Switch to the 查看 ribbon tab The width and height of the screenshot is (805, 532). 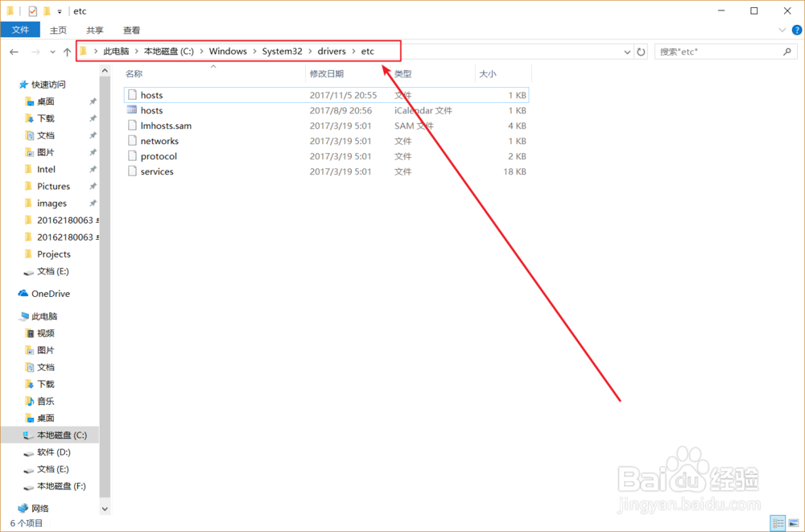click(x=131, y=31)
